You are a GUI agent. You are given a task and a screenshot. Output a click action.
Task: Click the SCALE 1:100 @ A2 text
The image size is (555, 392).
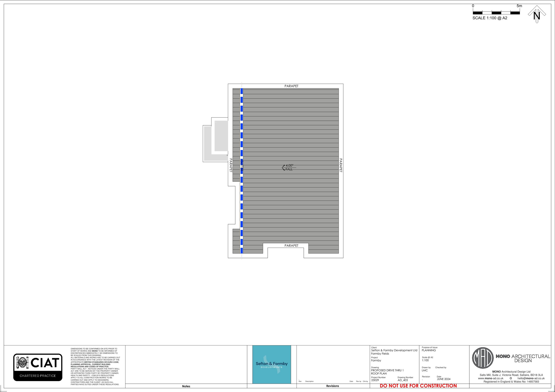click(490, 18)
